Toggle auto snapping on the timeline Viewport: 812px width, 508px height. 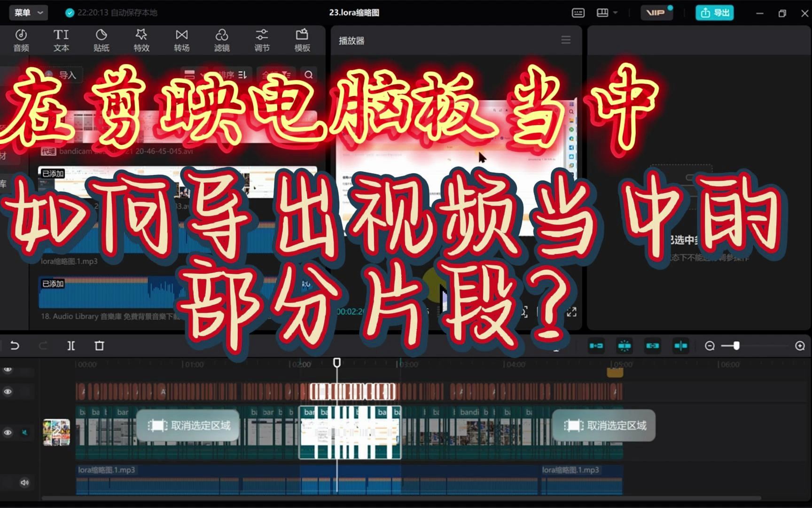[625, 346]
